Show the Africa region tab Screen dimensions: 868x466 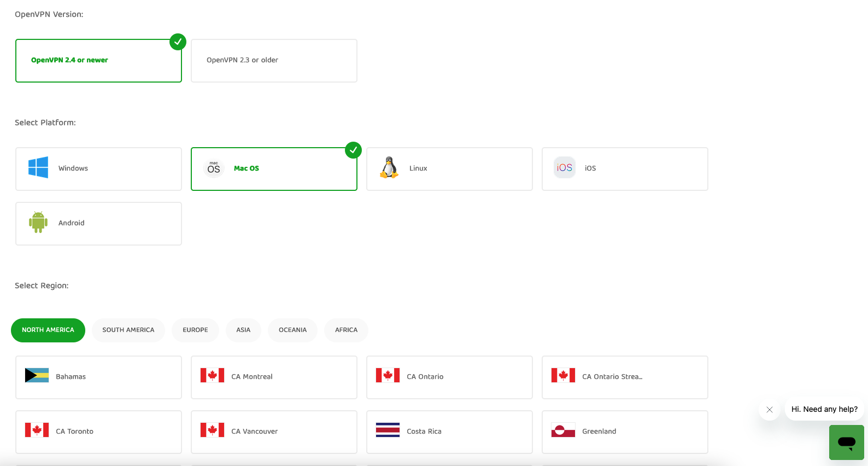[x=346, y=330]
